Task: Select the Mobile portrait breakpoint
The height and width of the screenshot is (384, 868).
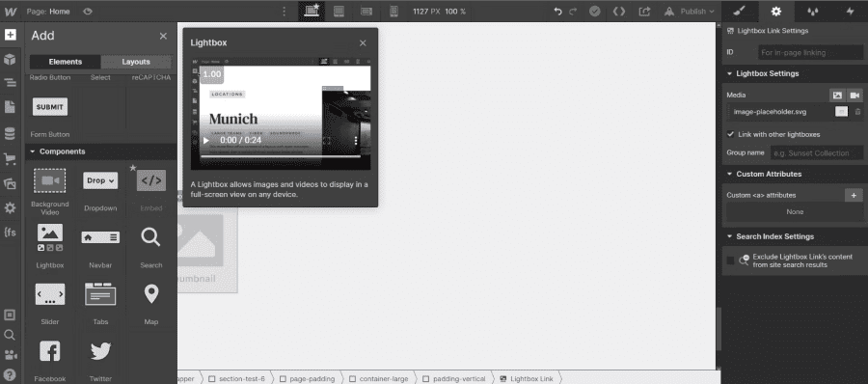Action: (394, 11)
